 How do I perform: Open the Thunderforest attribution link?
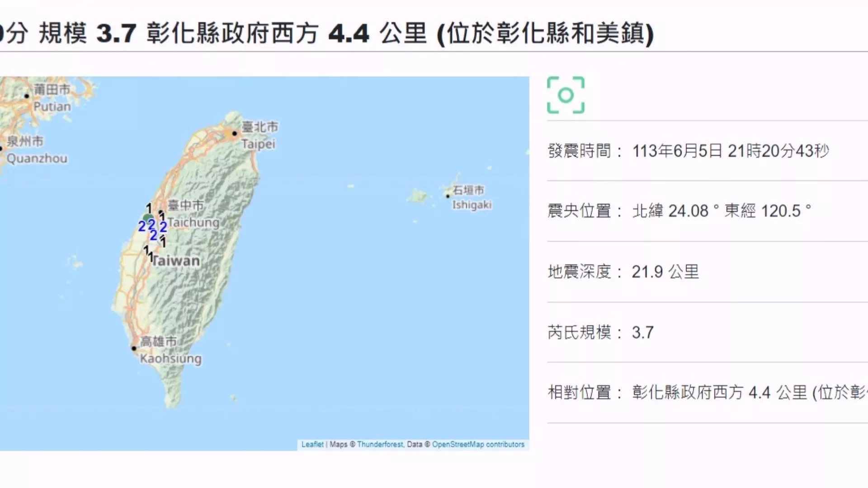click(x=380, y=444)
